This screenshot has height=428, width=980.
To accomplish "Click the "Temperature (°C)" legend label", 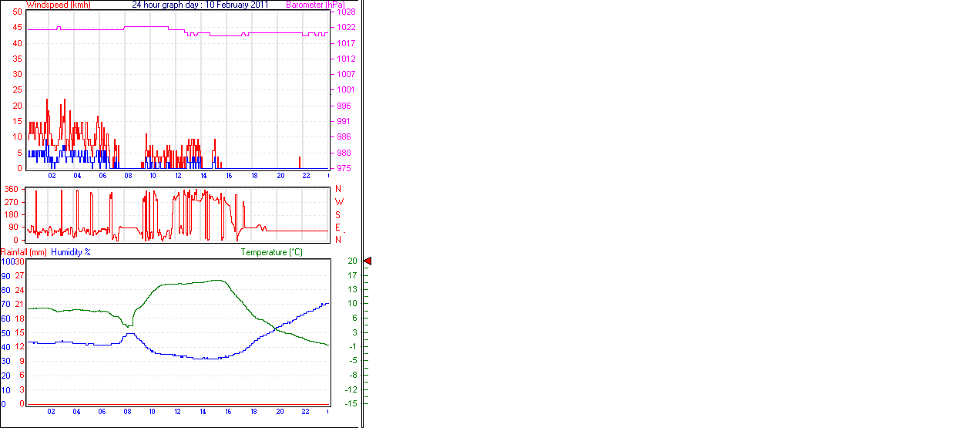I will (x=271, y=252).
